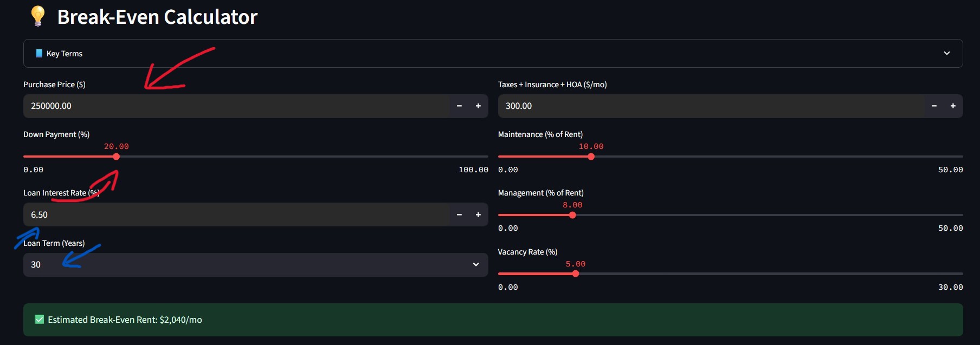Click the light bulb title icon

click(x=37, y=16)
